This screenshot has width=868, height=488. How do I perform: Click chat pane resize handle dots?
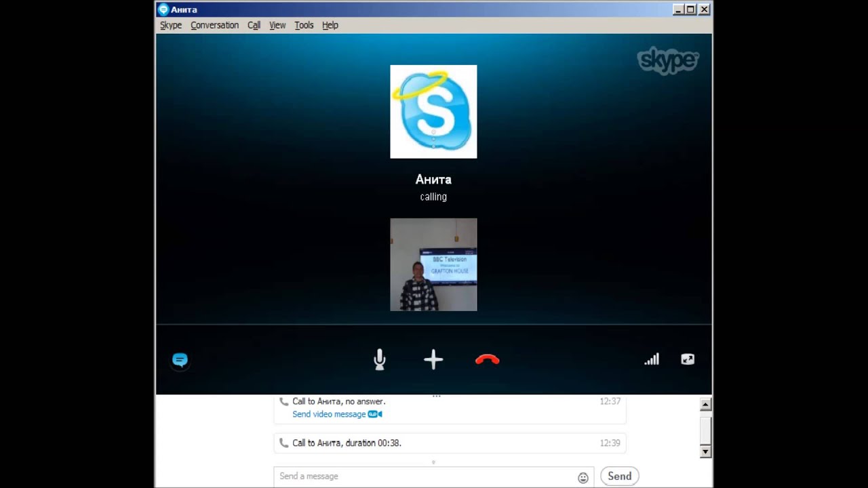(x=436, y=396)
